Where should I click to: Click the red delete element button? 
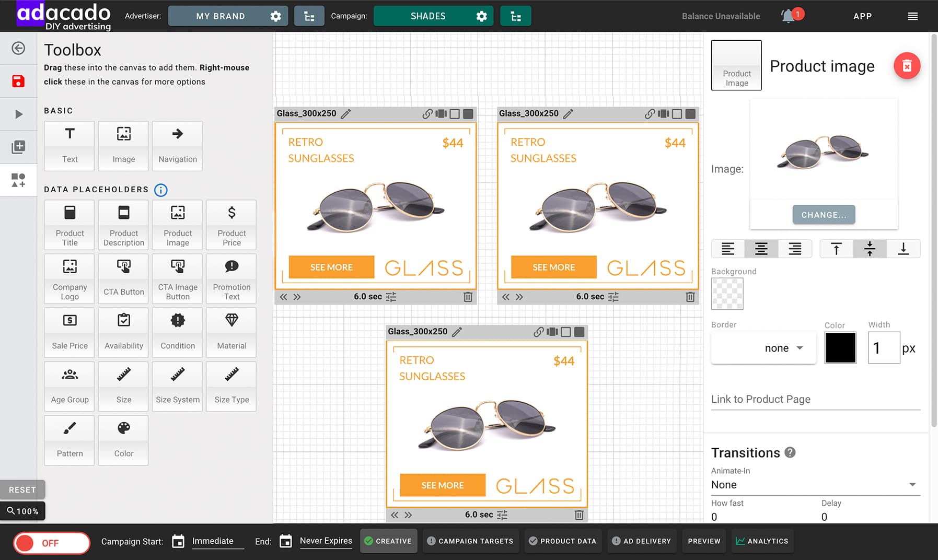[907, 66]
